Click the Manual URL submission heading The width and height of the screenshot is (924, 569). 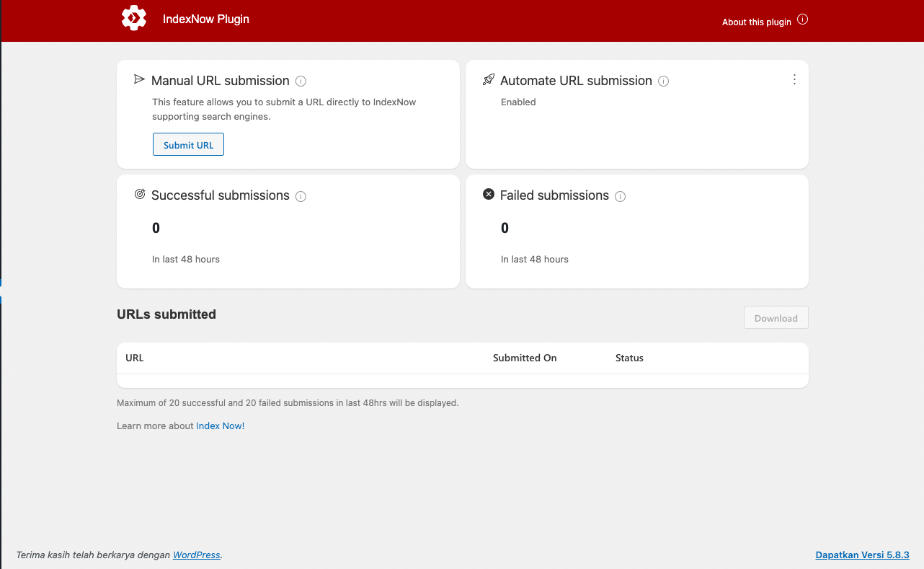tap(221, 81)
